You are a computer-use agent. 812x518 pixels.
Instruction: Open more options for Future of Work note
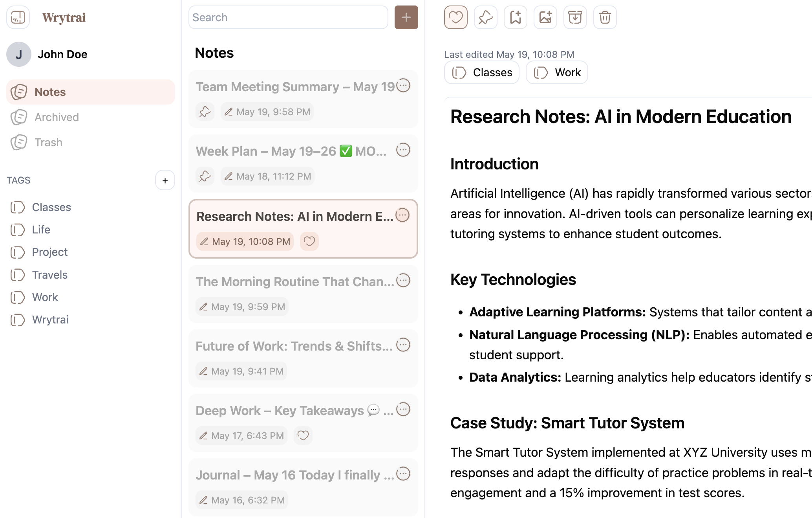pos(403,345)
